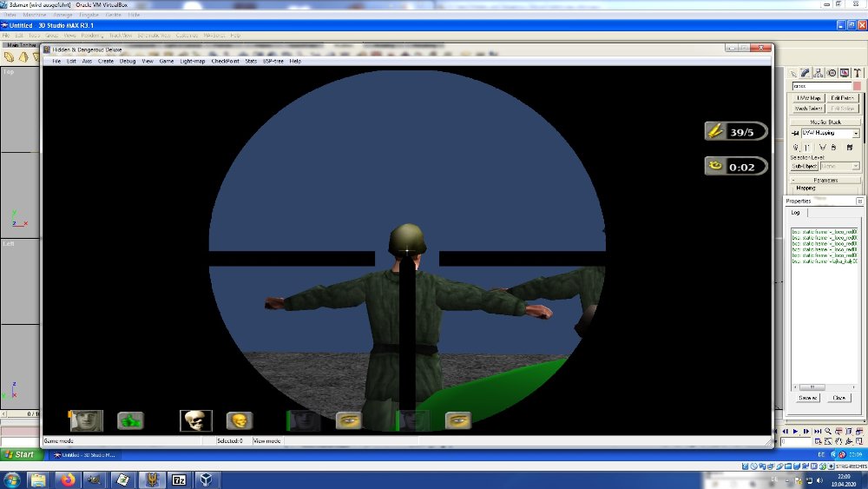The image size is (868, 489).
Task: Switch to the Motion command panel tab
Action: (832, 73)
